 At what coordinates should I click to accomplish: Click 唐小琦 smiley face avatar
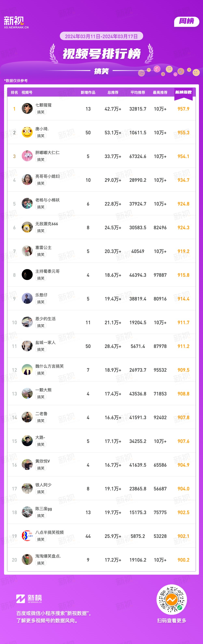click(27, 132)
